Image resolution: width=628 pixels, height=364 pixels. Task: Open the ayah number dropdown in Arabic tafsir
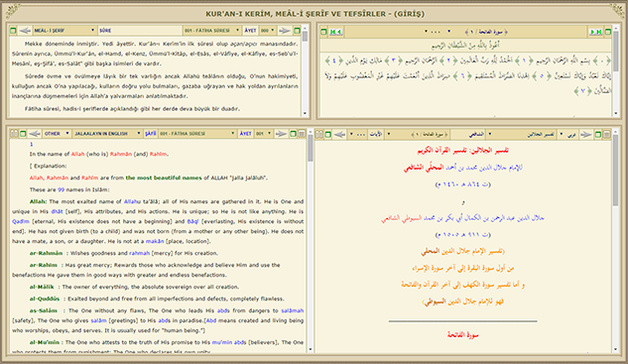pyautogui.click(x=357, y=134)
